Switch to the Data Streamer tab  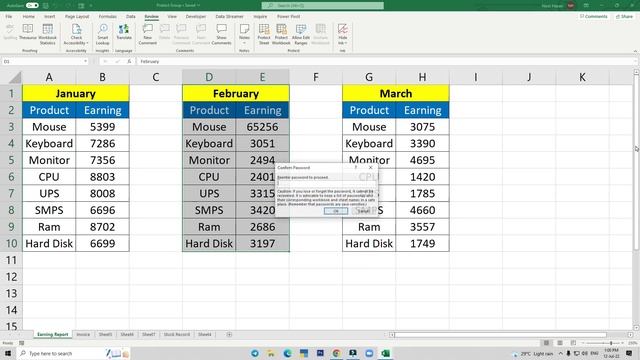click(229, 16)
